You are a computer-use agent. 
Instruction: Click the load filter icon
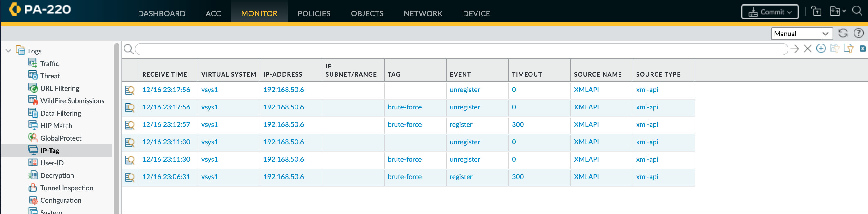(848, 49)
